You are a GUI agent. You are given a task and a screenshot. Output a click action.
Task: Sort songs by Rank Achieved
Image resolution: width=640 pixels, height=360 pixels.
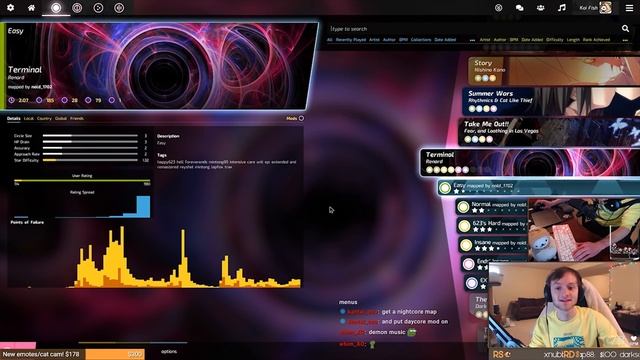pyautogui.click(x=596, y=40)
